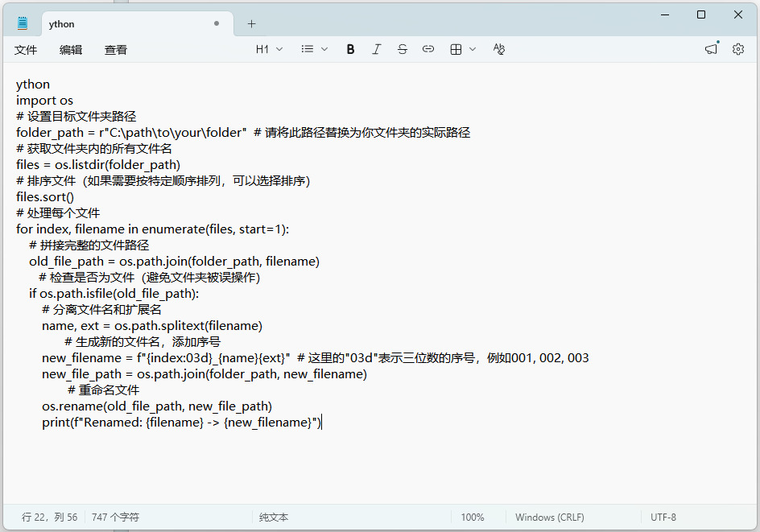760x532 pixels.
Task: Close the ython tab via unsaved dot
Action: [x=217, y=23]
